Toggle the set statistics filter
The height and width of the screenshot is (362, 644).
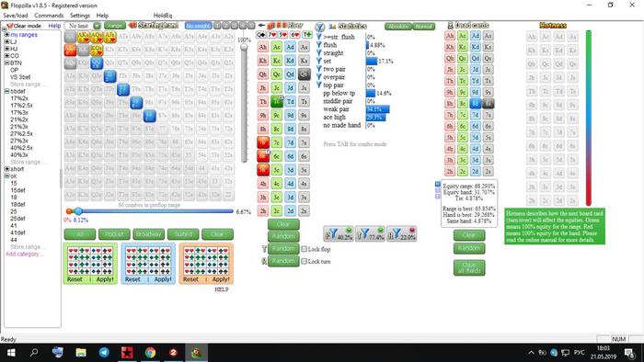coord(318,61)
